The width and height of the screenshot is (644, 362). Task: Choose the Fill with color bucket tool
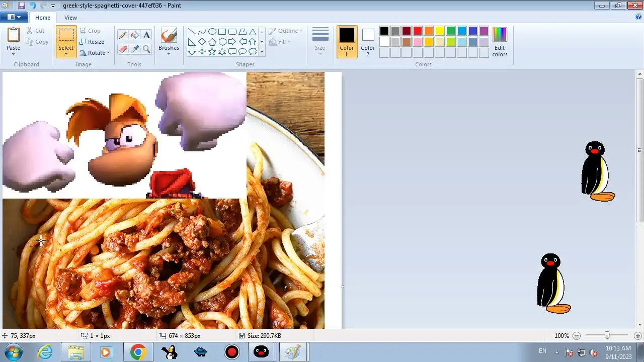134,35
